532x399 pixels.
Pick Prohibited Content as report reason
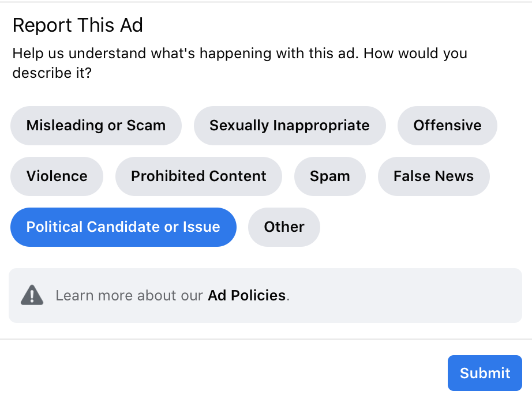point(198,176)
